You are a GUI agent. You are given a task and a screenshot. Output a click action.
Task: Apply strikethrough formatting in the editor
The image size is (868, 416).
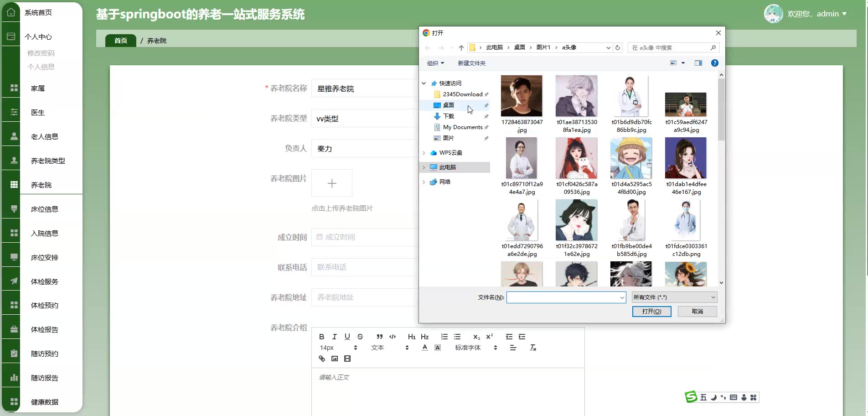tap(360, 337)
